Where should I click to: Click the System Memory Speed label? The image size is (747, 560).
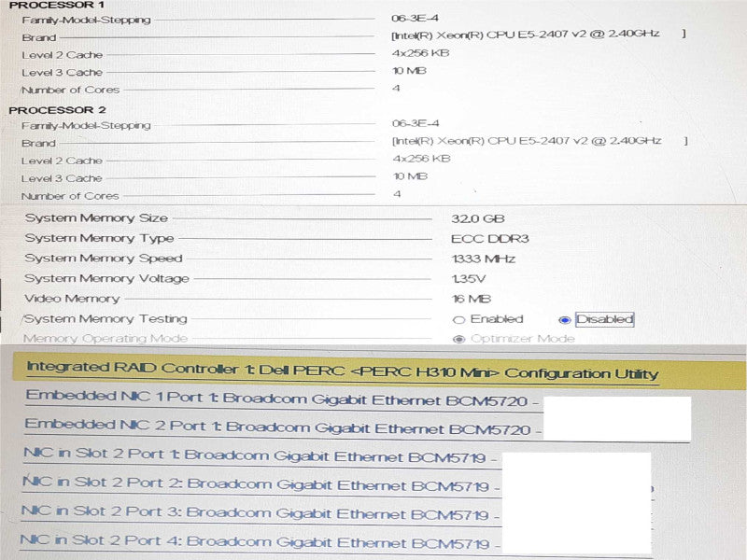click(104, 259)
